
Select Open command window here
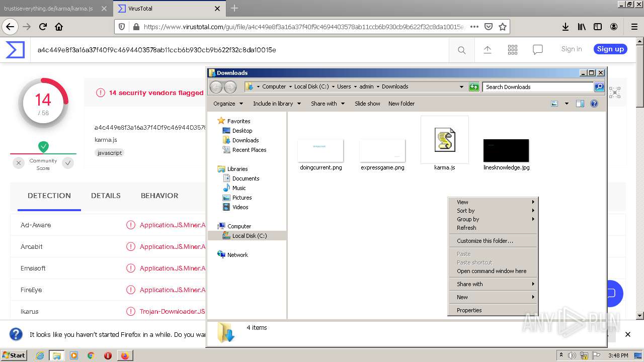493,271
